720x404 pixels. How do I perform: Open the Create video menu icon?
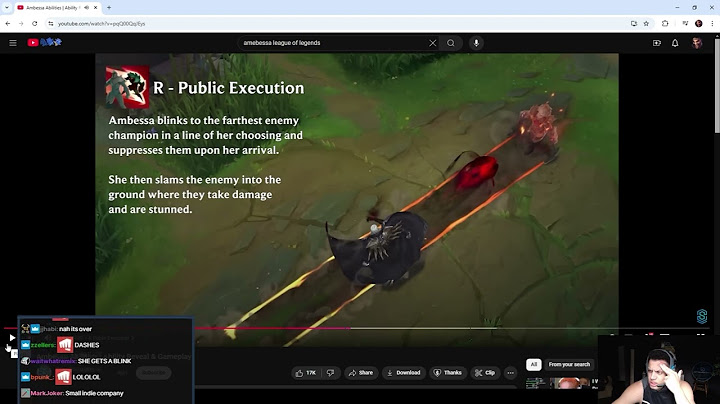click(657, 43)
